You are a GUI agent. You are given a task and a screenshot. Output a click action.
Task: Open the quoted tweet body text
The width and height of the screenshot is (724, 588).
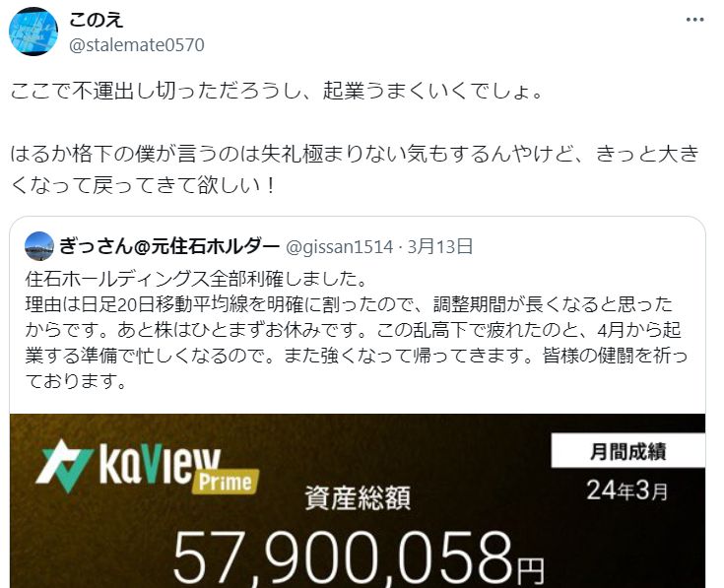tap(356, 330)
